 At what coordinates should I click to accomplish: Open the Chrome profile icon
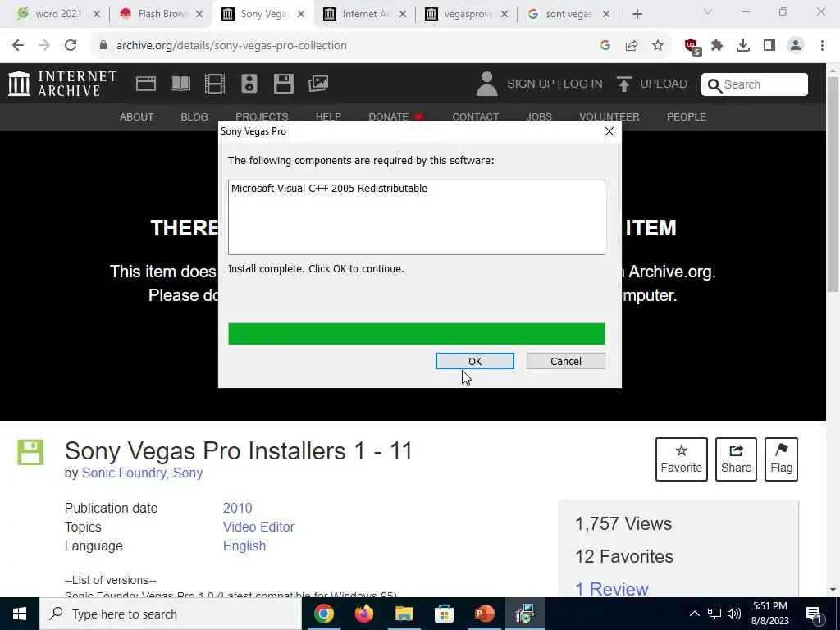pyautogui.click(x=796, y=46)
